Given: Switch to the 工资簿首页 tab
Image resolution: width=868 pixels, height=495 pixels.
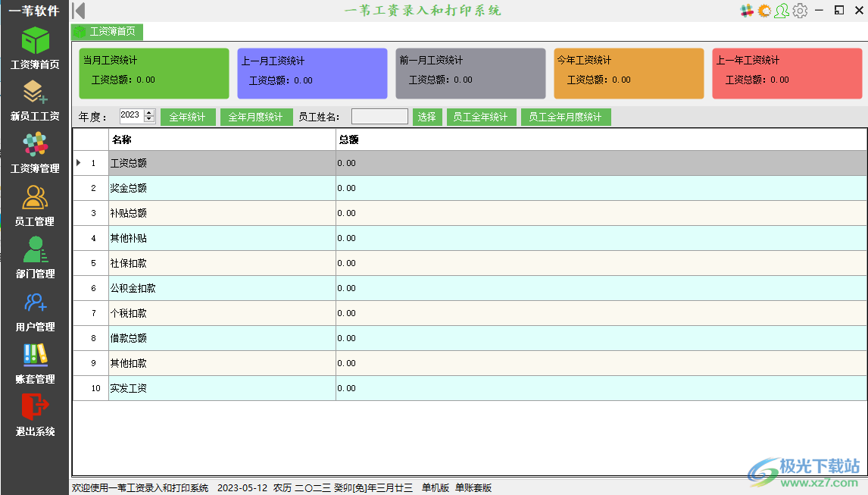Looking at the screenshot, I should coord(108,32).
